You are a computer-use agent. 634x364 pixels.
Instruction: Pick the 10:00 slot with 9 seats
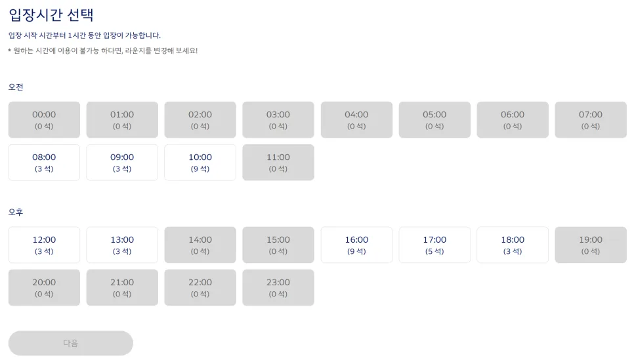(x=200, y=163)
